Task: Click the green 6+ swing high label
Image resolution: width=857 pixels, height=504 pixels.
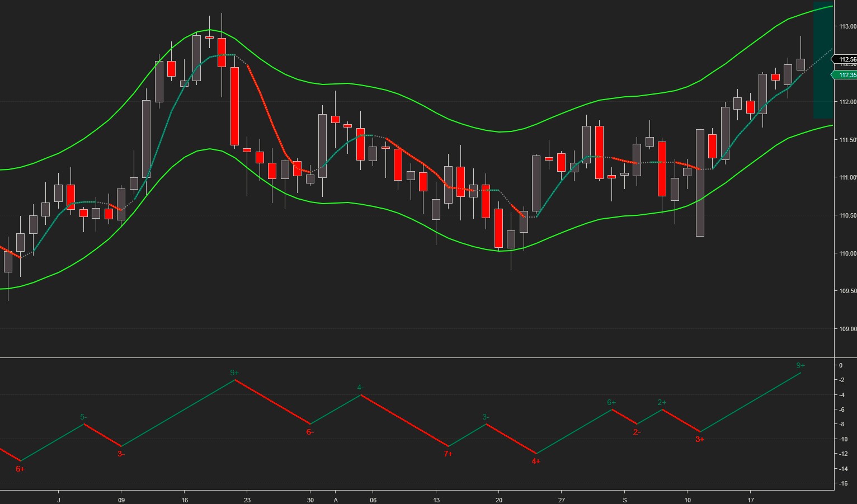Action: (611, 402)
